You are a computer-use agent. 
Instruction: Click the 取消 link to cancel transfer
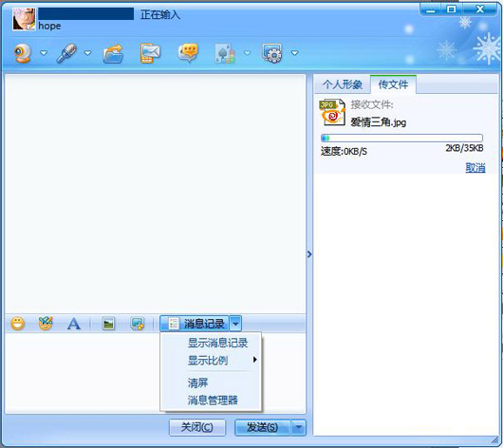475,167
